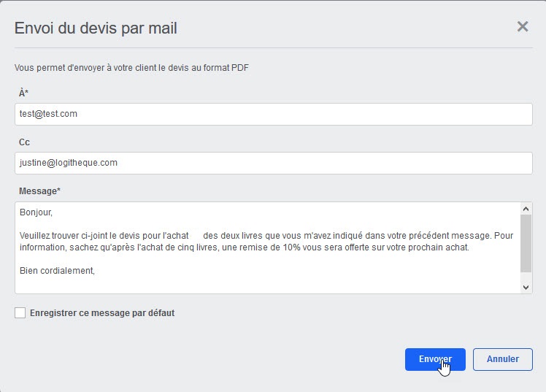Enable the save message as default checkbox
This screenshot has height=392, width=546.
tap(20, 313)
